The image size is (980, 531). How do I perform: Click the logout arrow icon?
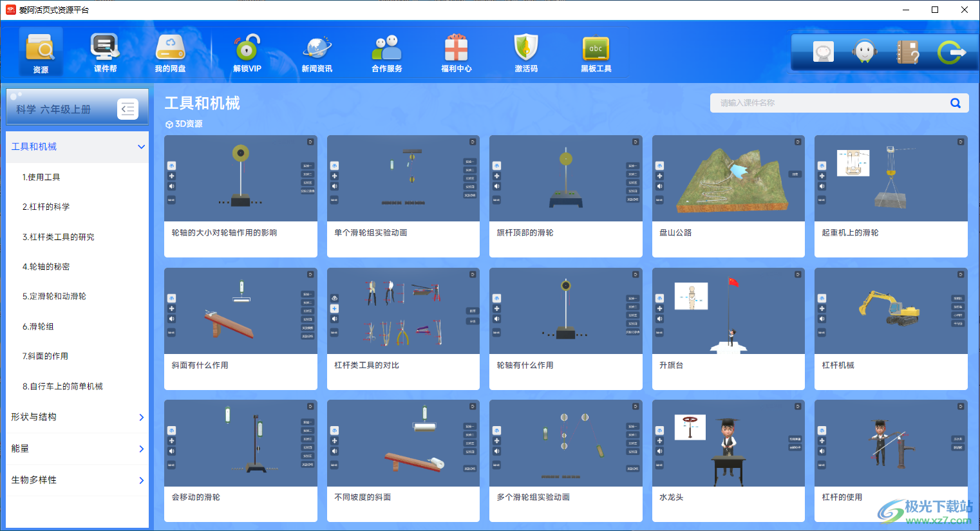pyautogui.click(x=950, y=52)
